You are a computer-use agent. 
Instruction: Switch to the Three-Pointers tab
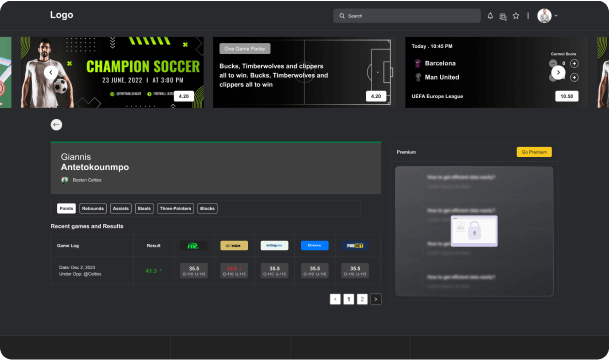pos(176,209)
